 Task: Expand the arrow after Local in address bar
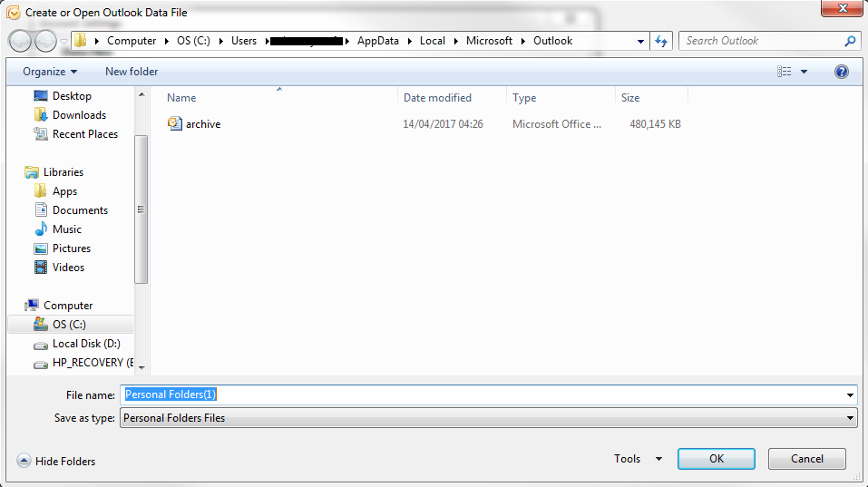point(455,41)
